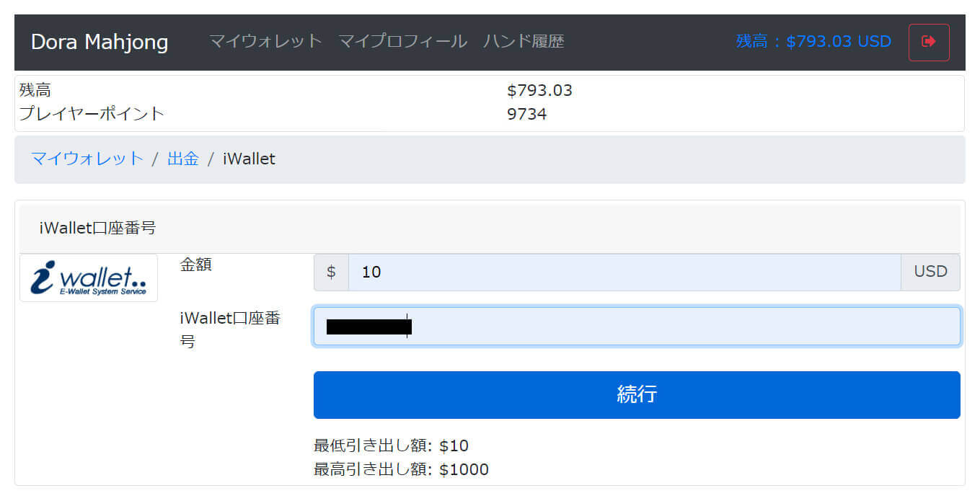Click the dollar sign prefix of amount field

331,272
